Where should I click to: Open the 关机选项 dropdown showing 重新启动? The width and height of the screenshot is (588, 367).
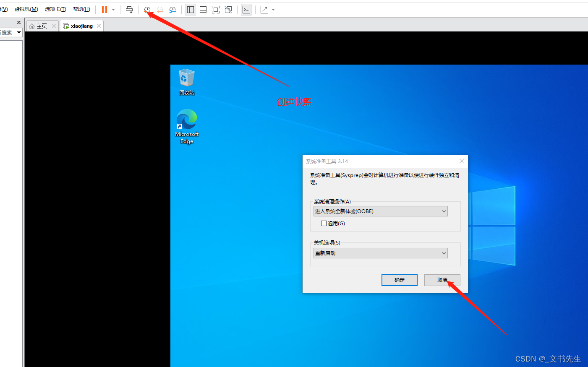(x=381, y=253)
